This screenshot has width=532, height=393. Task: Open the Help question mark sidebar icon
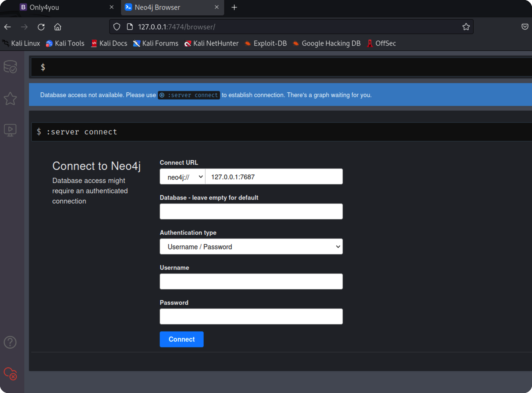coord(10,342)
